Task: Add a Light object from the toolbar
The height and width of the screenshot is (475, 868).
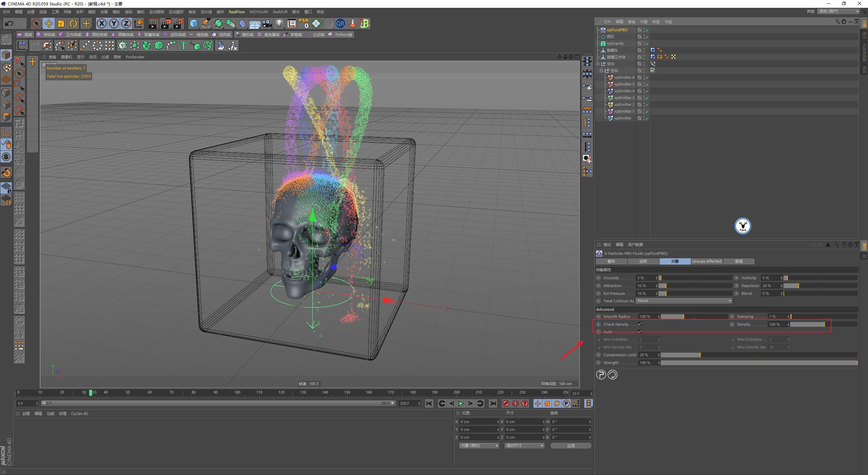Action: click(x=279, y=23)
